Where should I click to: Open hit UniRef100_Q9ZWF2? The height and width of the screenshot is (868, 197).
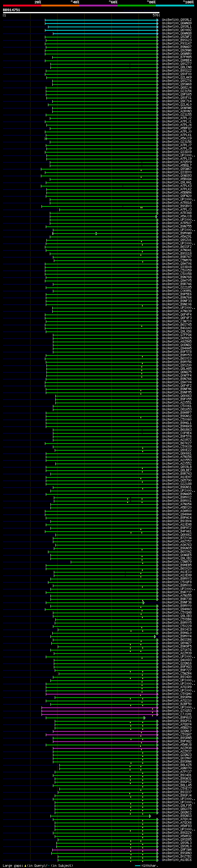coord(177,37)
